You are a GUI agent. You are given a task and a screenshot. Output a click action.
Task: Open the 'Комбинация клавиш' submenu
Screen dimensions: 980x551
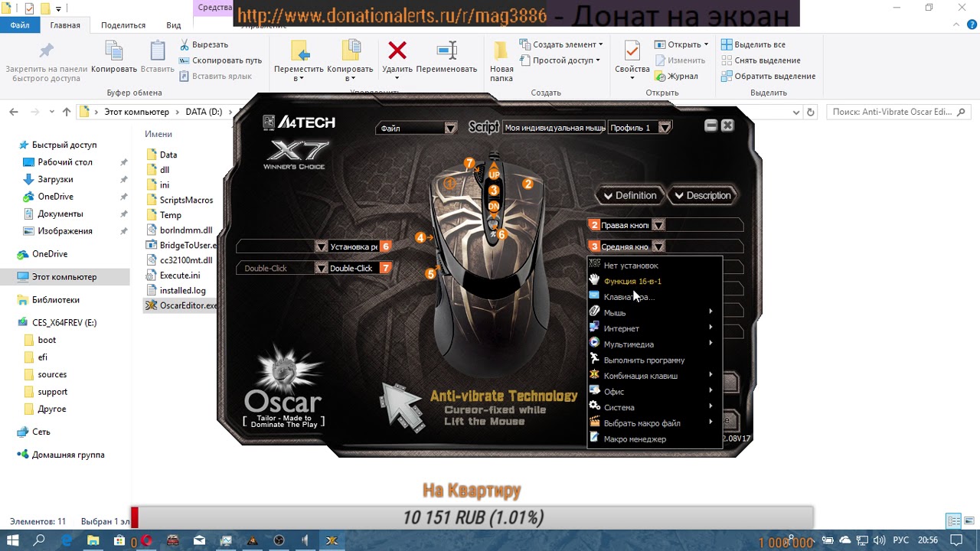coord(654,376)
